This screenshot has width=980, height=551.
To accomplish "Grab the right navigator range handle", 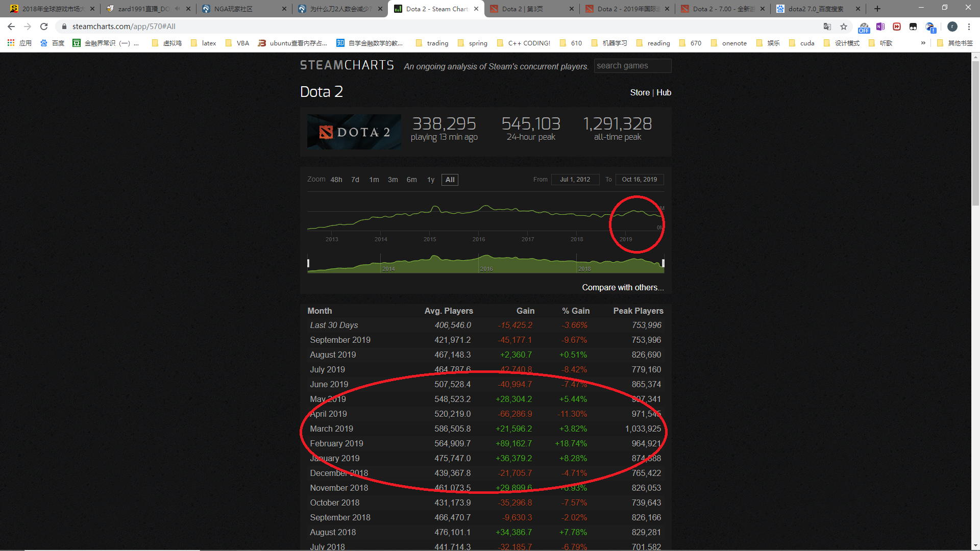I will [x=663, y=263].
